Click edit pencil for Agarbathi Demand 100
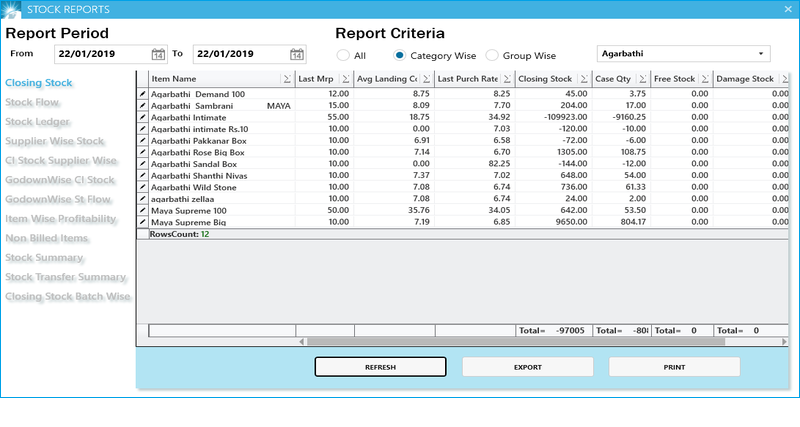This screenshot has height=427, width=800. [143, 94]
